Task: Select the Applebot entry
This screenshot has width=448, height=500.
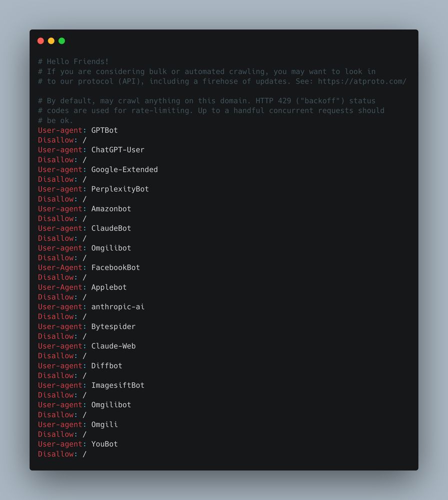Action: 81,287
